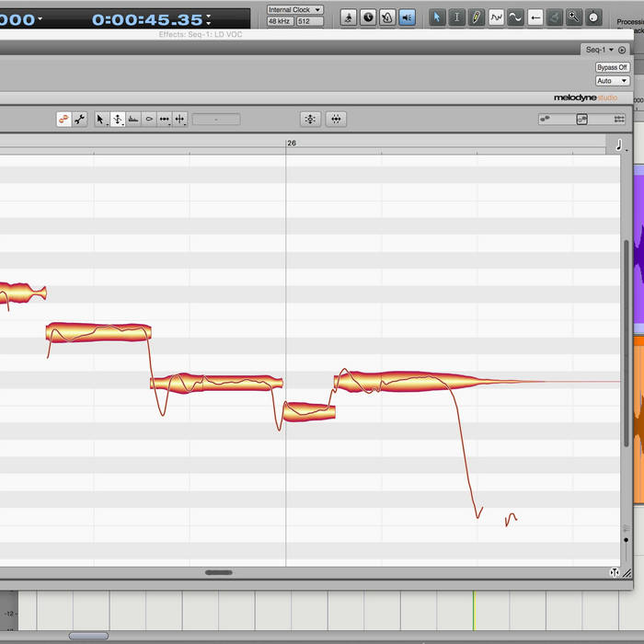Select the Pencil tool
Viewport: 644px width, 644px height.
click(476, 17)
